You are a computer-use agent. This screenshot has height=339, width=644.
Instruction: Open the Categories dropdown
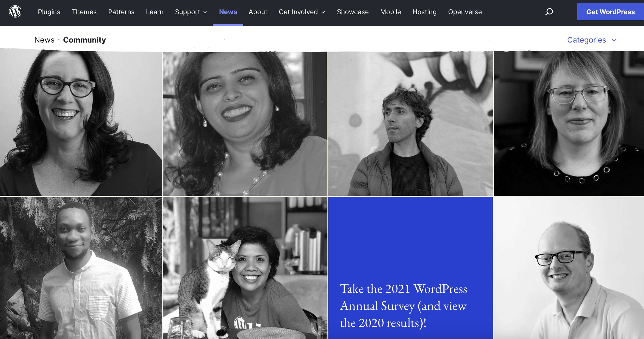[592, 40]
